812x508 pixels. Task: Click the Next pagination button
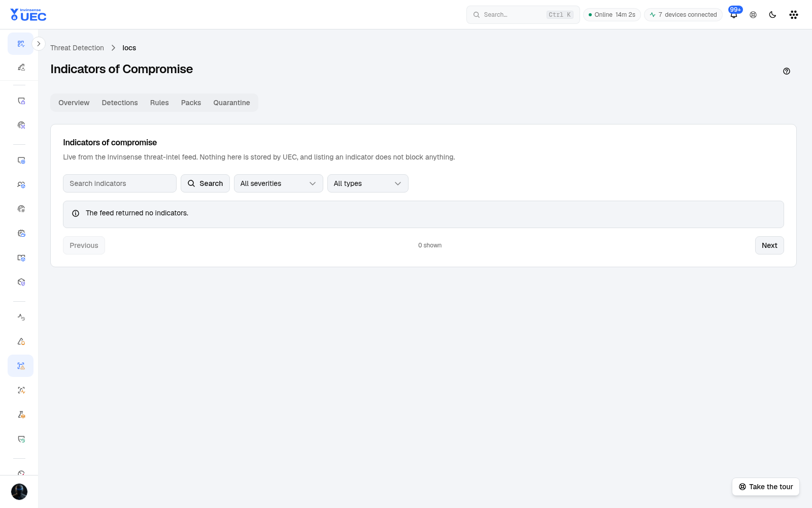[x=769, y=245]
